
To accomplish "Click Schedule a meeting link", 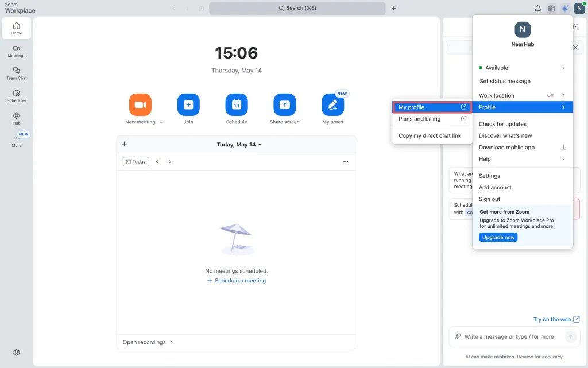I will (237, 280).
